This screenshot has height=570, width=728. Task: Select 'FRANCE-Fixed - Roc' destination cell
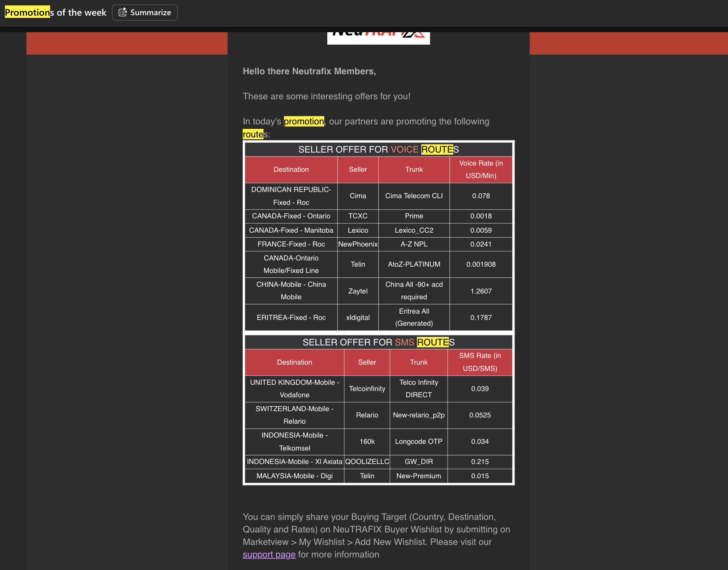pyautogui.click(x=291, y=244)
